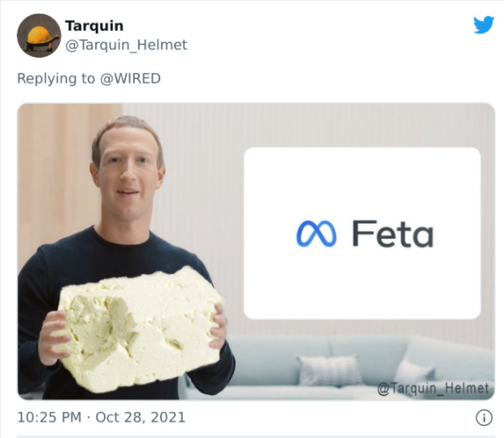Open the @Tarquin_Helmet handle link

pyautogui.click(x=126, y=45)
